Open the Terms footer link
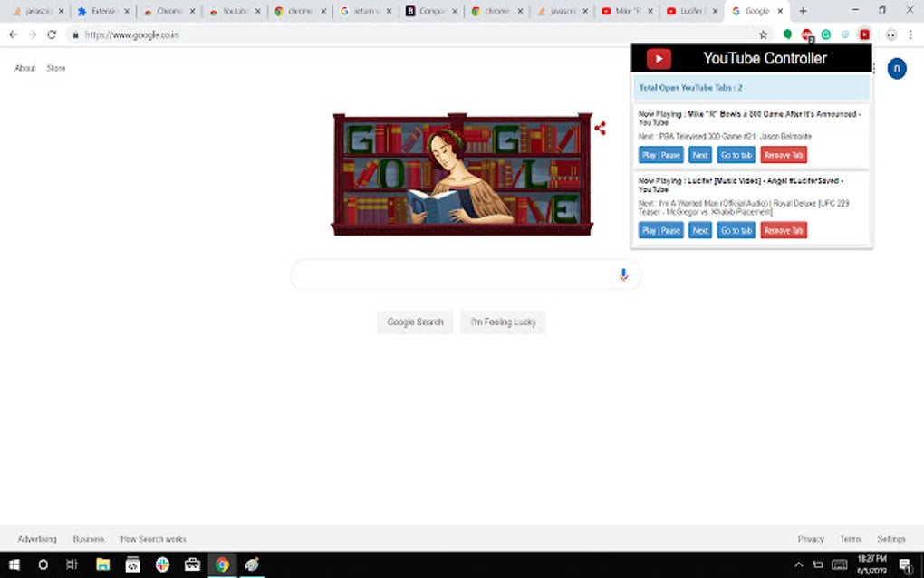924x578 pixels. pyautogui.click(x=851, y=539)
